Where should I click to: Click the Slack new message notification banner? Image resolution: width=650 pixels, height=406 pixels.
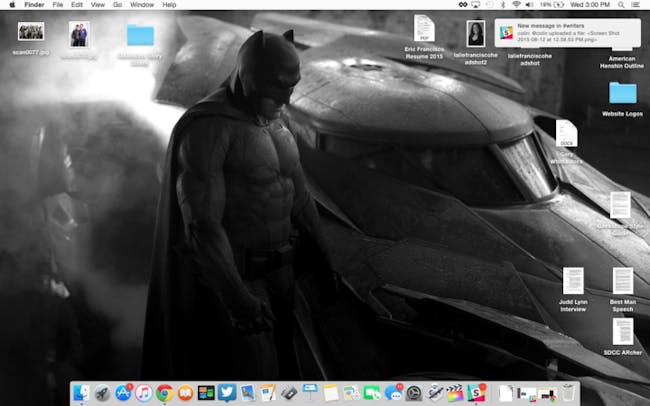tap(568, 33)
